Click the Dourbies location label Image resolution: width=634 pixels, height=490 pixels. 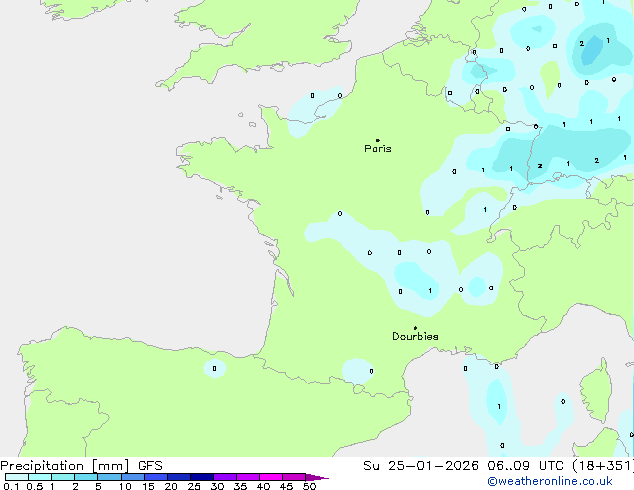[415, 337]
